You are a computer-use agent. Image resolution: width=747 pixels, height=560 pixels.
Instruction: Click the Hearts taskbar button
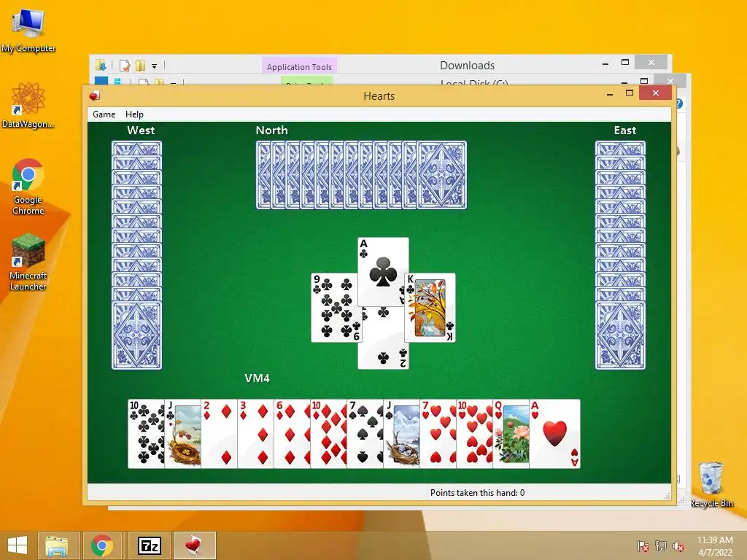(x=194, y=545)
